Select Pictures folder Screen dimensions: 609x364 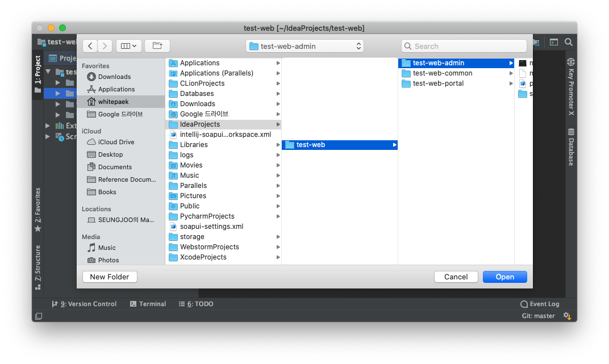pos(224,195)
